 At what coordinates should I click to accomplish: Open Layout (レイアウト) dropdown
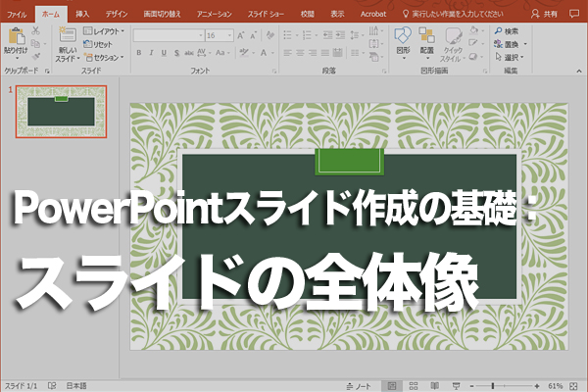click(104, 31)
